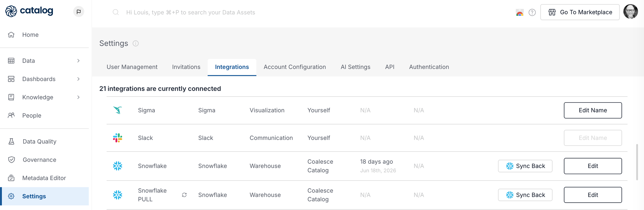Click Edit in the Snowflake row
Image resolution: width=644 pixels, height=210 pixels.
click(593, 166)
